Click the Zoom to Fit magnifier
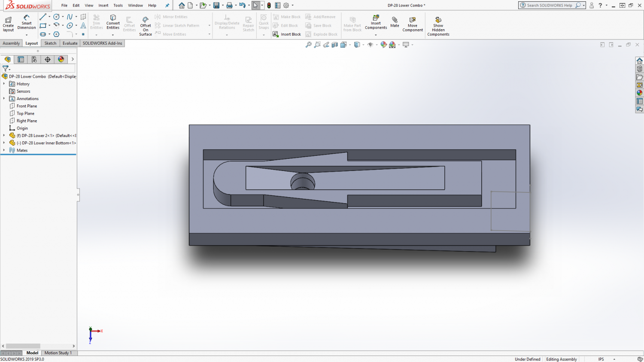 308,45
